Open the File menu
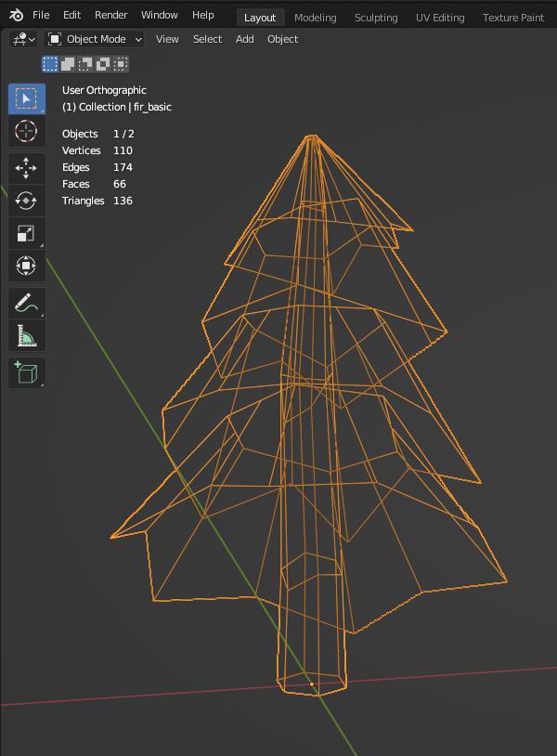The width and height of the screenshot is (557, 756). [41, 16]
